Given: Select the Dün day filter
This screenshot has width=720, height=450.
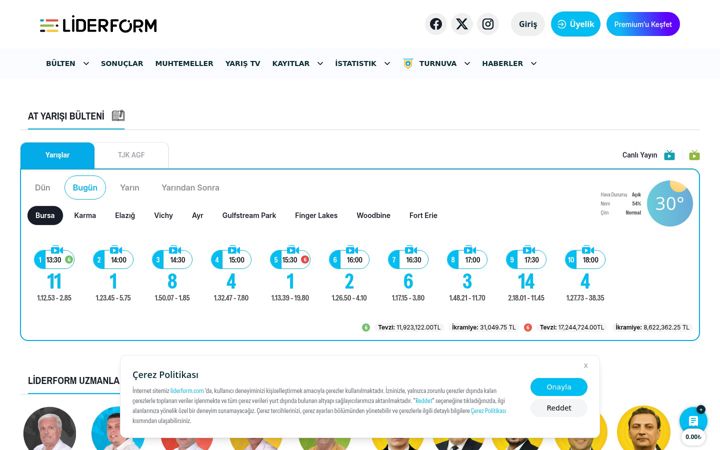Looking at the screenshot, I should [x=42, y=187].
